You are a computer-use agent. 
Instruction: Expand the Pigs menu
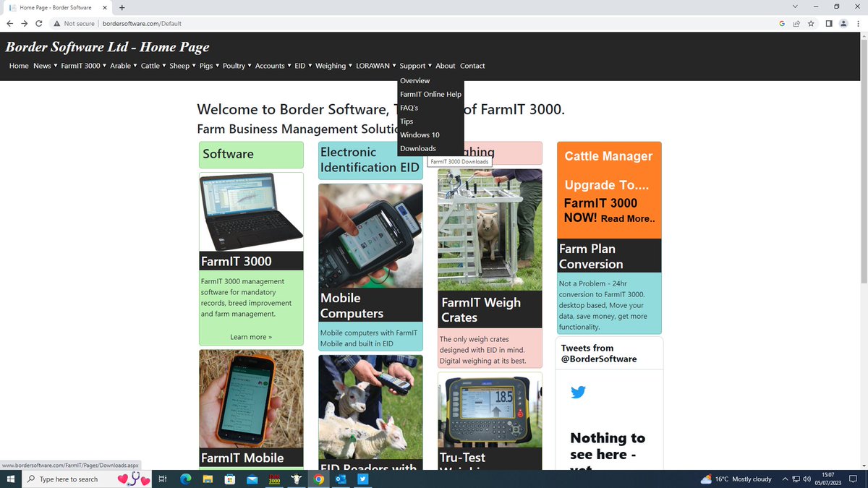tap(210, 66)
